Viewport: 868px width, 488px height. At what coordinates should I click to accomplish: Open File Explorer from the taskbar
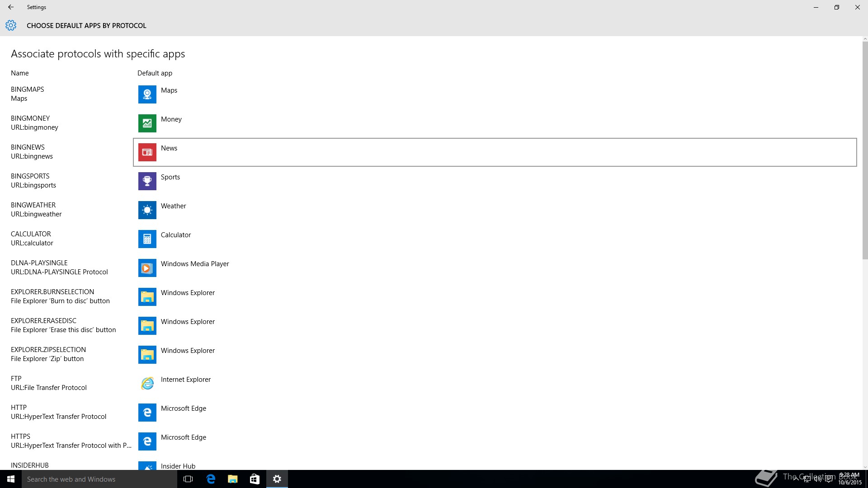click(x=233, y=479)
